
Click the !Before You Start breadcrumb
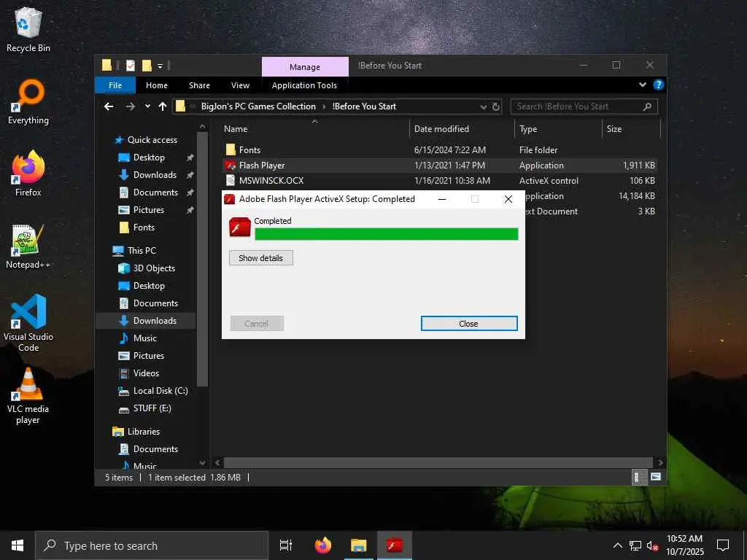[365, 106]
